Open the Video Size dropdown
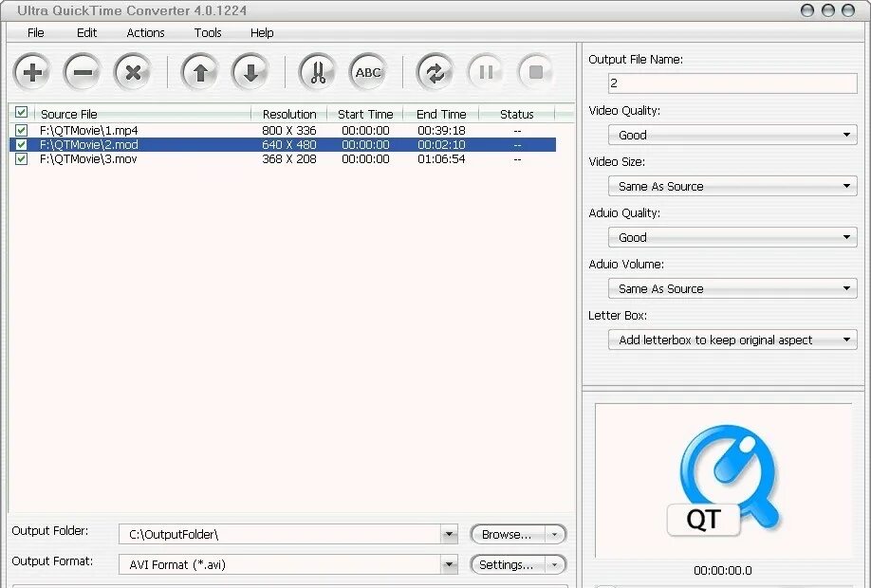 pyautogui.click(x=732, y=186)
